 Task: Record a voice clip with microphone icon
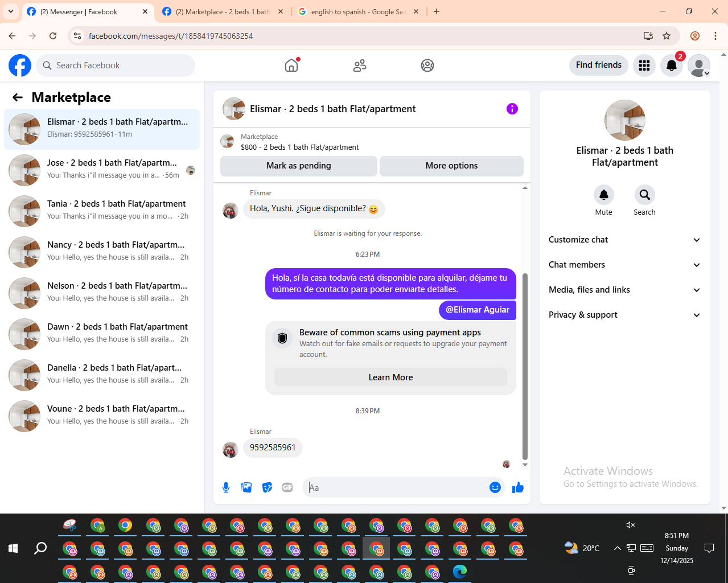(226, 487)
